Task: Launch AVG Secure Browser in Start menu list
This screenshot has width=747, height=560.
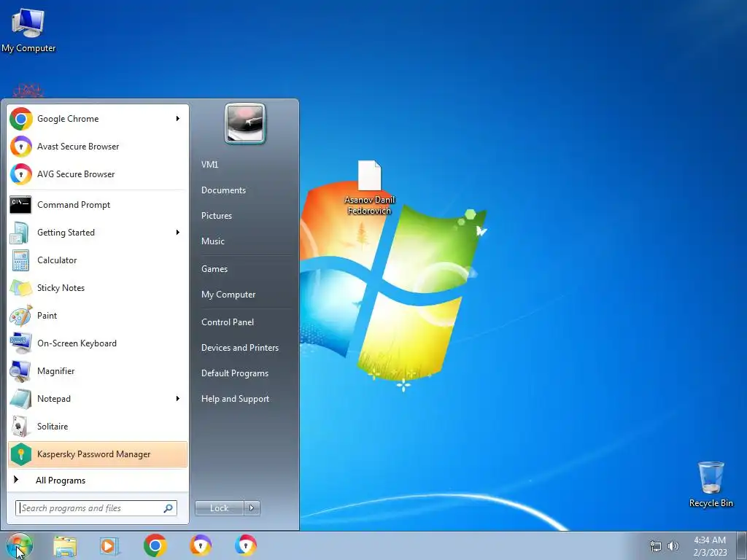Action: [97, 174]
